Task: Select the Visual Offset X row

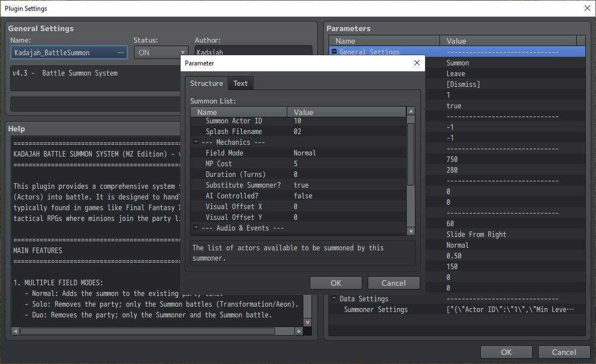Action: coord(299,206)
